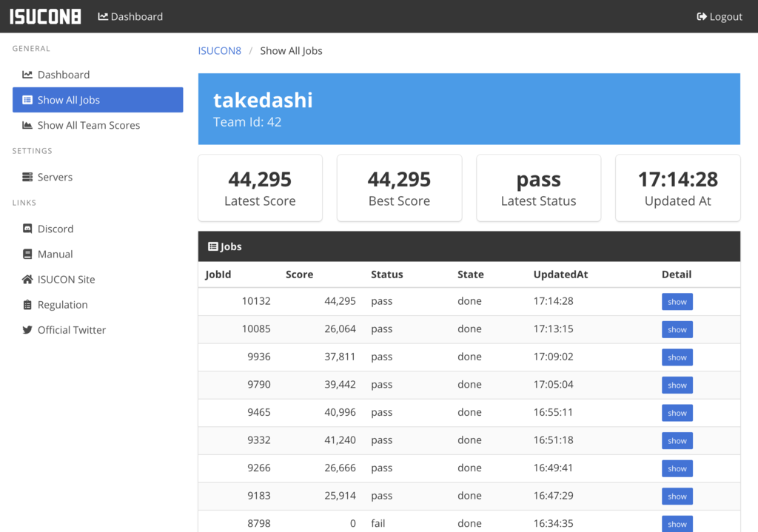Click the Score column header
Screen dimensions: 758x532
pos(299,275)
